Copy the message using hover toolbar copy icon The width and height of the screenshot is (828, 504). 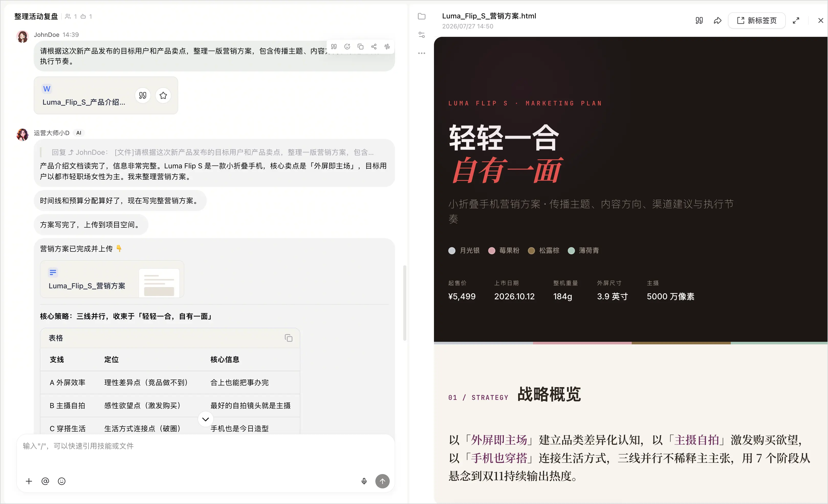point(360,47)
